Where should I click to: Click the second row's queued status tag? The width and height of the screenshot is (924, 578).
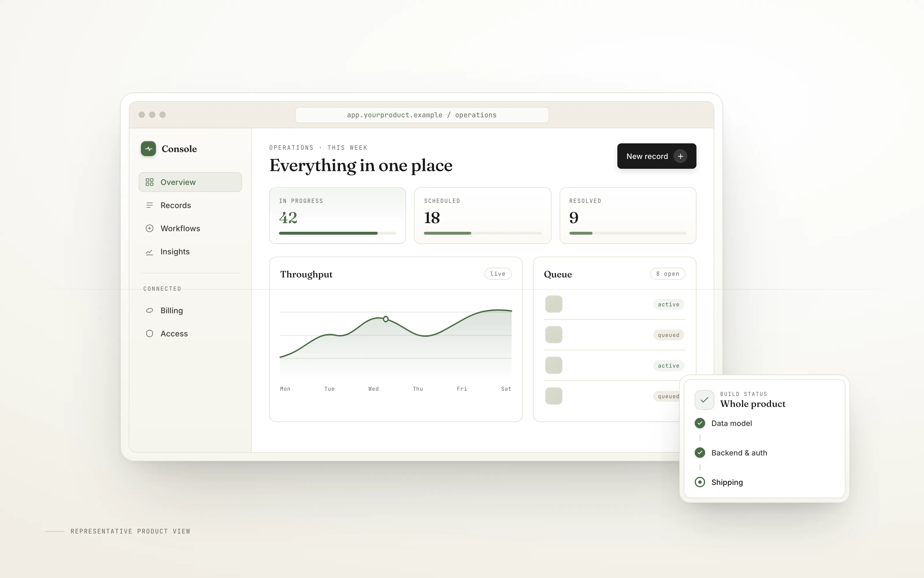668,335
